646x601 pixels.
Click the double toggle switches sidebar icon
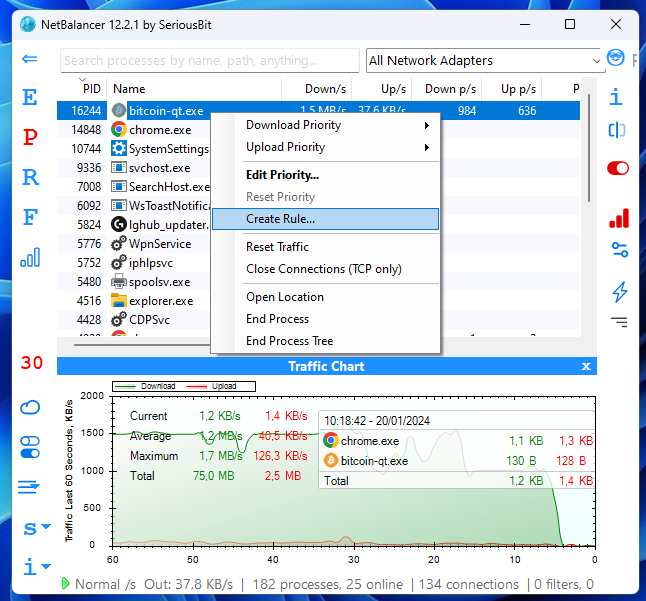point(30,447)
